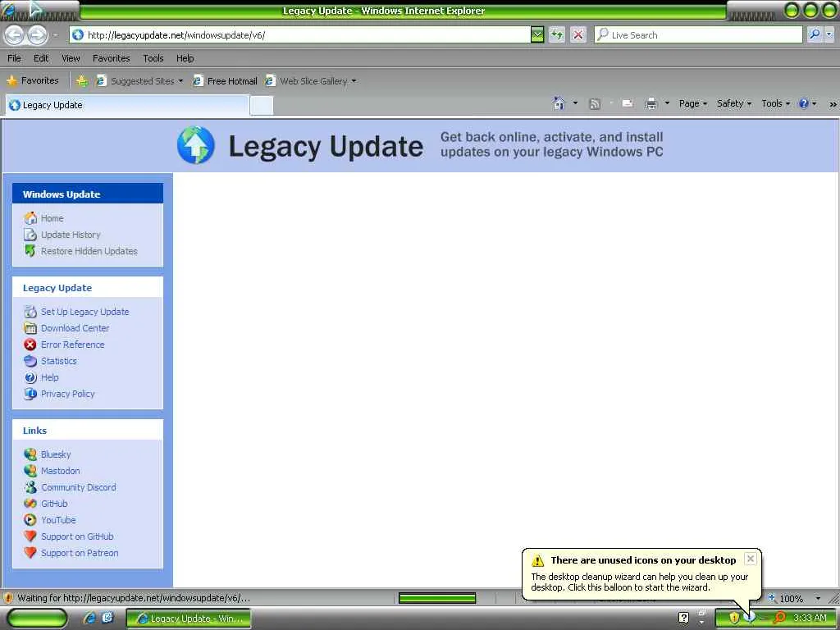
Task: Click the Print toolbar icon
Action: (651, 103)
